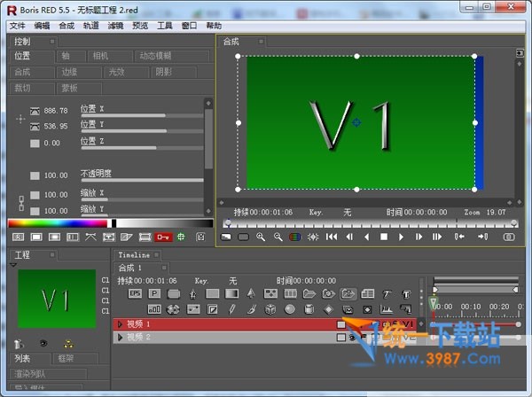Open the 滤镜 menu
The image size is (532, 397).
pyautogui.click(x=115, y=26)
